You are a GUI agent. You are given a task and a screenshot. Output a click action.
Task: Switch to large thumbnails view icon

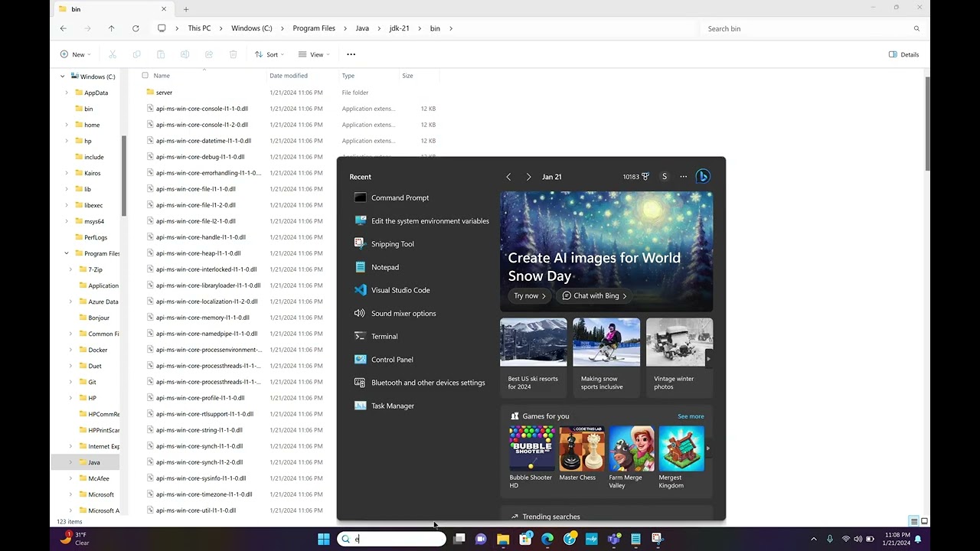point(924,521)
